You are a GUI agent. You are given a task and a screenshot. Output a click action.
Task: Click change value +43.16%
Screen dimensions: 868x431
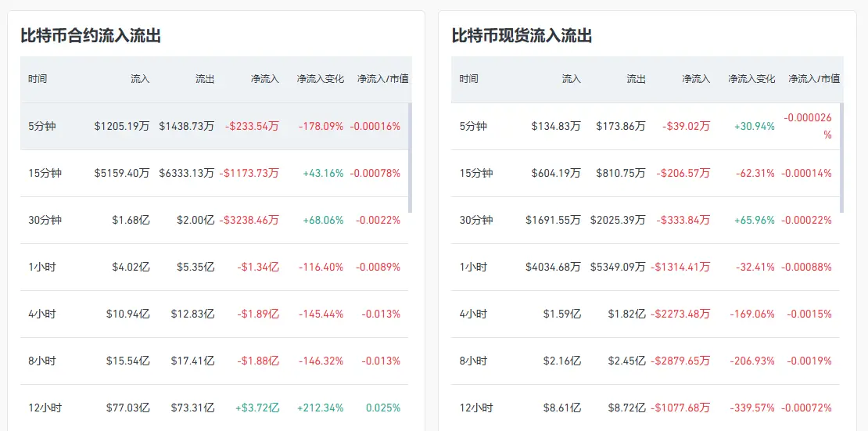pyautogui.click(x=323, y=173)
